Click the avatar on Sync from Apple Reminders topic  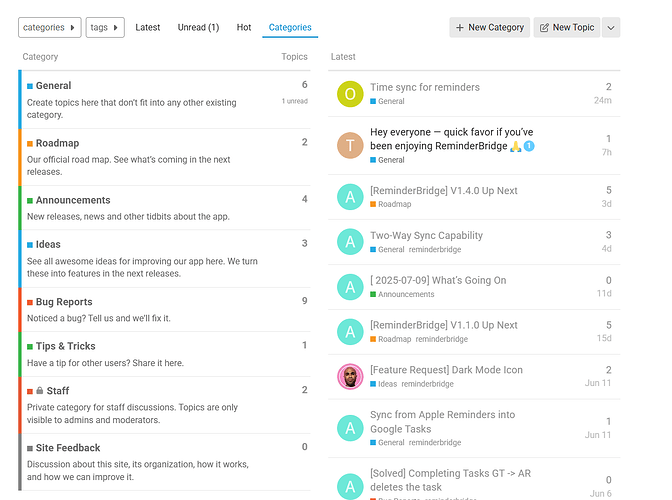[350, 428]
